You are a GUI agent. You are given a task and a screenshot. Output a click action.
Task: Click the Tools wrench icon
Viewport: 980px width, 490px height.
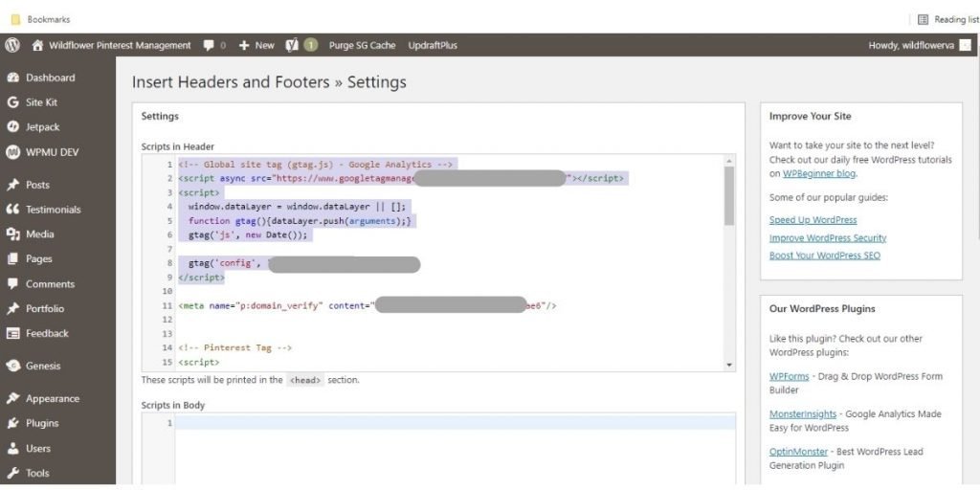click(12, 473)
